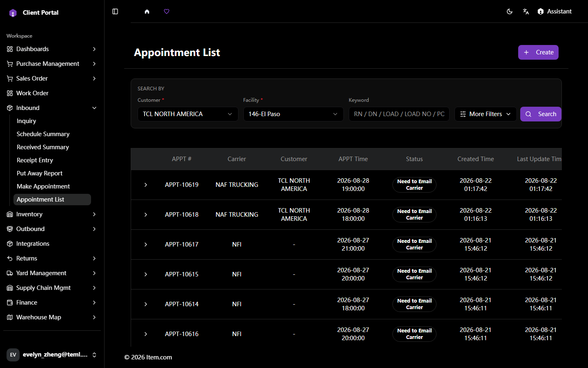The width and height of the screenshot is (588, 368).
Task: Expand the Outbound section
Action: pos(52,229)
